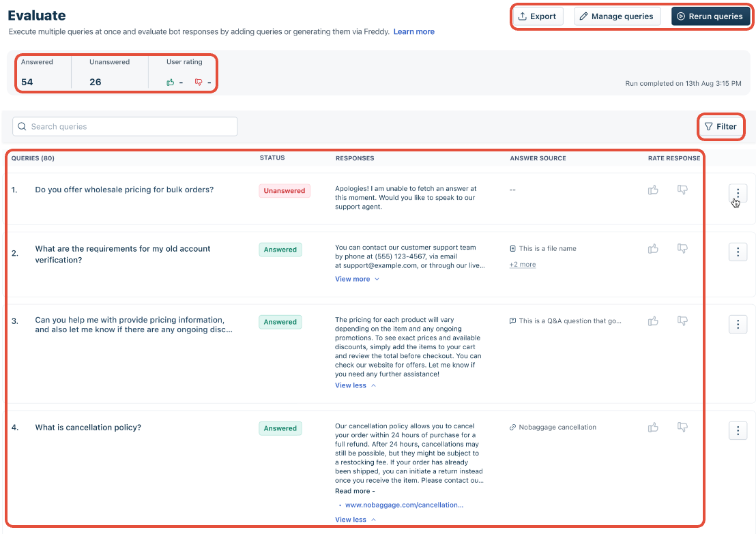Viewport: 756px width, 534px height.
Task: Open the Learn more link
Action: (x=413, y=32)
